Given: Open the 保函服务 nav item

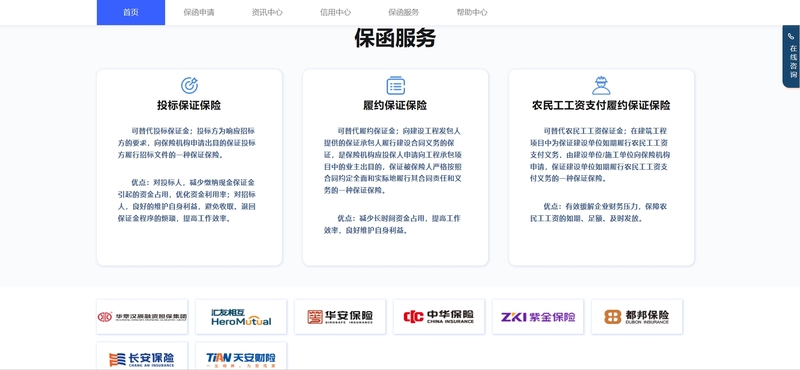Looking at the screenshot, I should click(404, 12).
